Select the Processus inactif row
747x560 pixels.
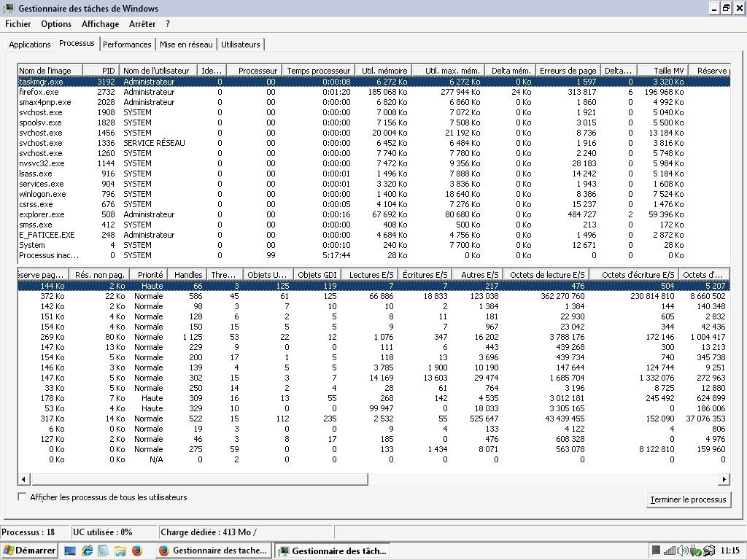point(374,255)
